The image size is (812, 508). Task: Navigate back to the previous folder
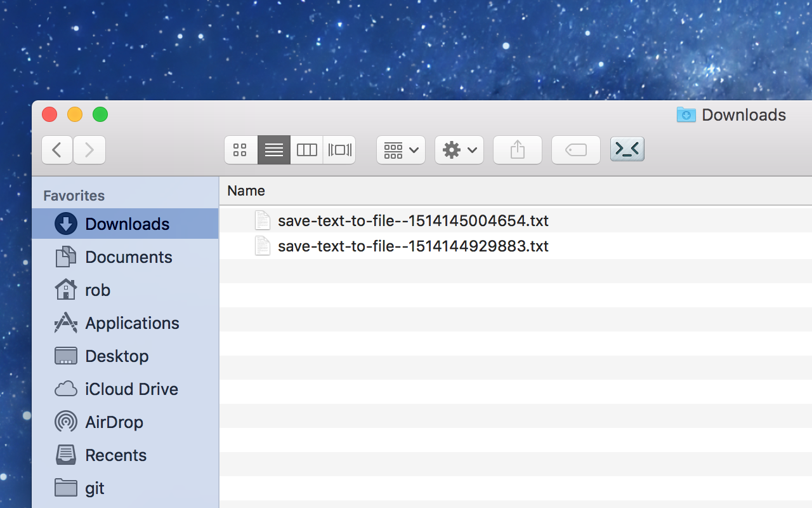point(57,150)
